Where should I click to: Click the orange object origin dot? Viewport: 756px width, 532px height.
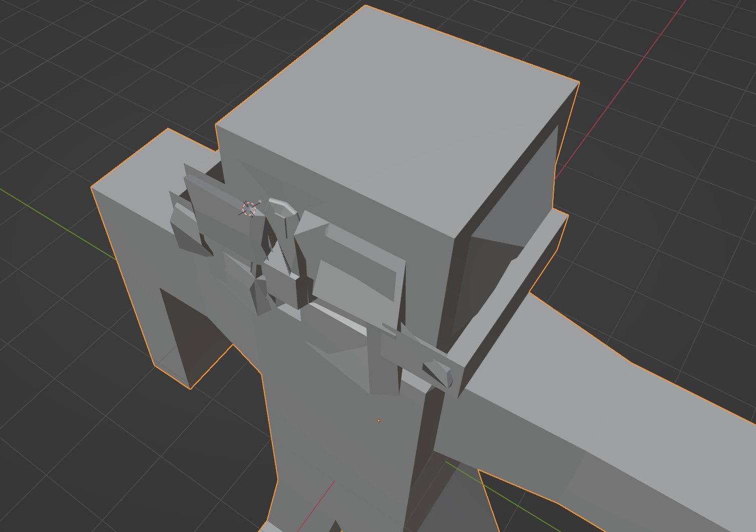click(x=379, y=420)
